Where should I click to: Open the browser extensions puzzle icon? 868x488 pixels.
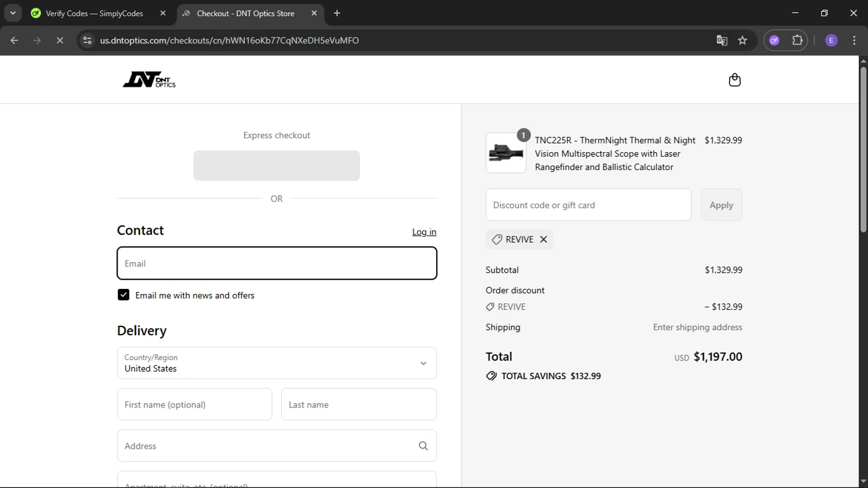click(x=797, y=41)
